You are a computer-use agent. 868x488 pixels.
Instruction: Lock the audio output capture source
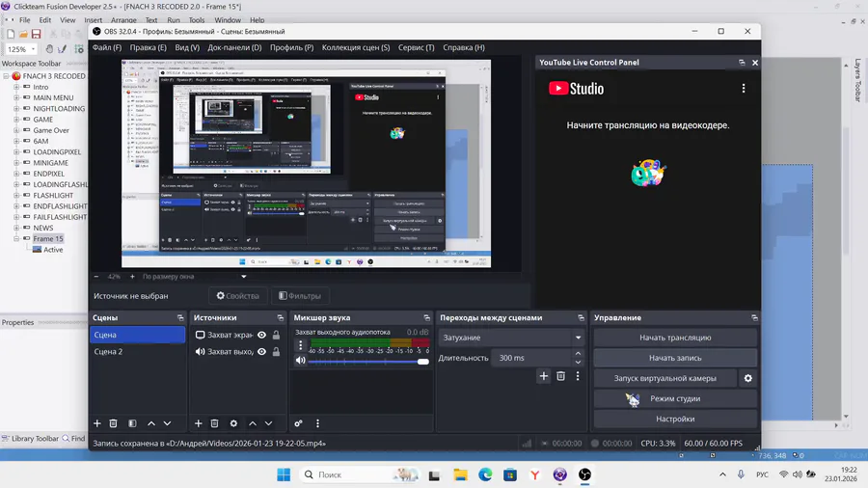coord(276,351)
